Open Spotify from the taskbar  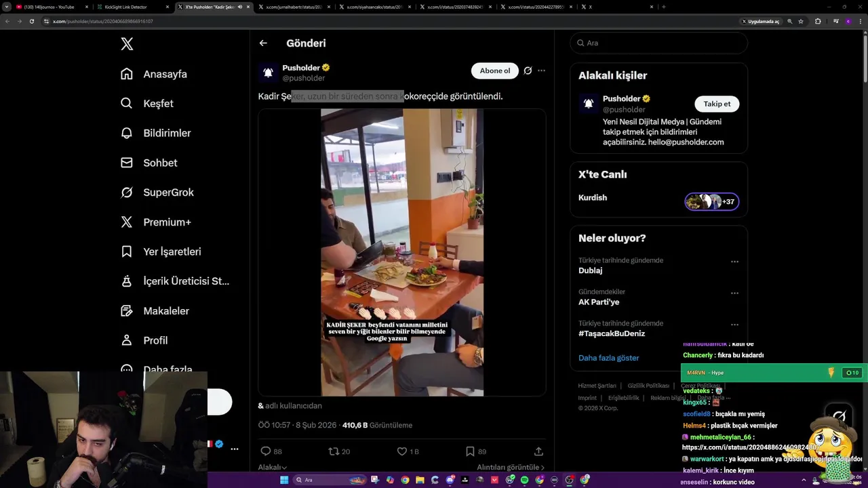tap(524, 480)
